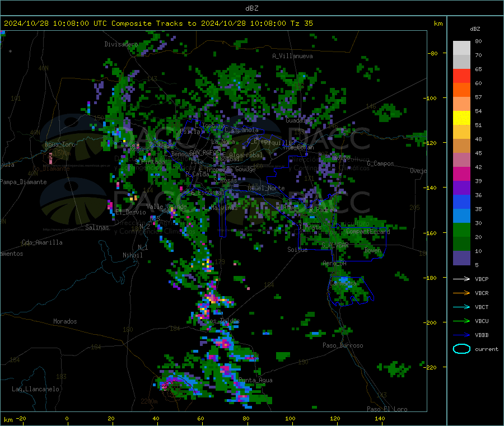Select the 65 dBZ red color swatch

pyautogui.click(x=461, y=76)
